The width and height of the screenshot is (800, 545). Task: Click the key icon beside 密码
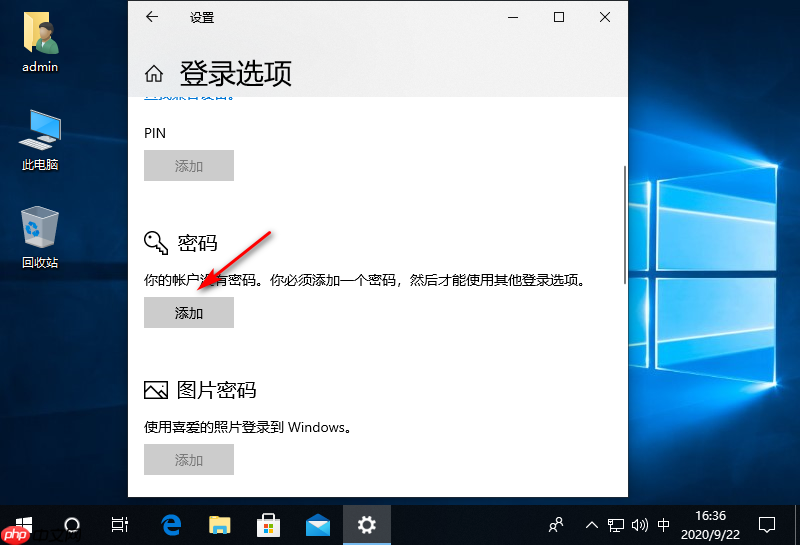[x=156, y=242]
